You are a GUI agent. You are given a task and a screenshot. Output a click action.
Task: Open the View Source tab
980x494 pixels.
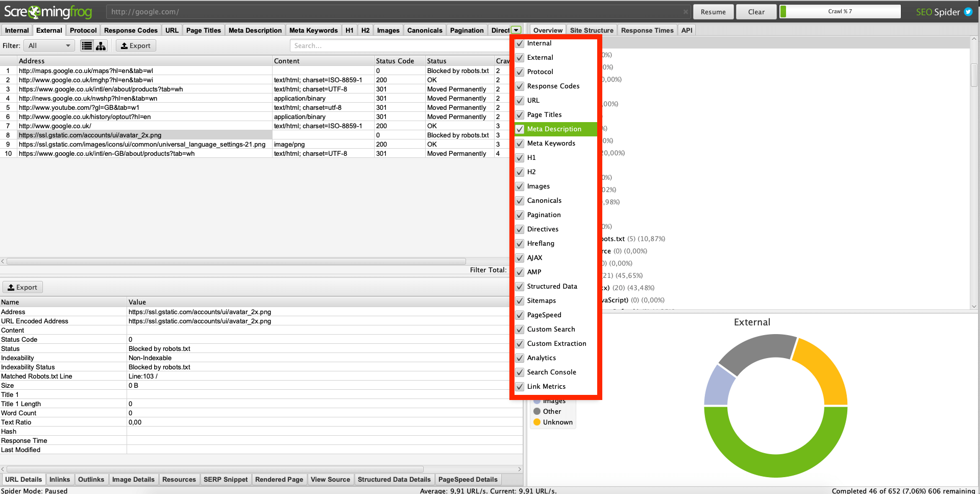(330, 479)
